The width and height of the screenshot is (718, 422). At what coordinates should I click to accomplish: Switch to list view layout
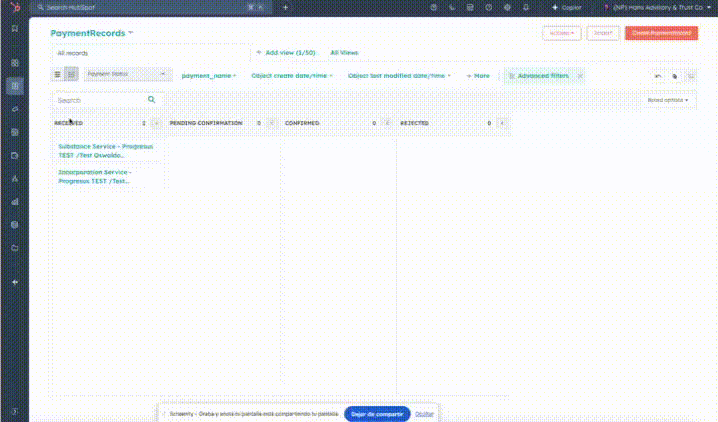(x=58, y=75)
